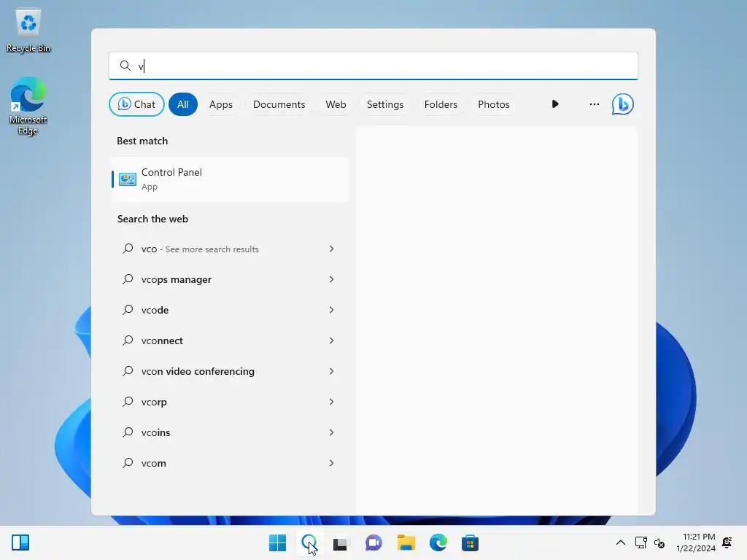The image size is (747, 560).
Task: Open the Windows Start button
Action: coord(277,542)
